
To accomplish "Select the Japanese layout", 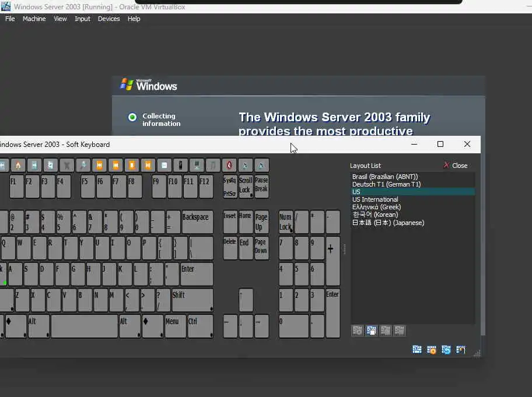I will [413, 223].
